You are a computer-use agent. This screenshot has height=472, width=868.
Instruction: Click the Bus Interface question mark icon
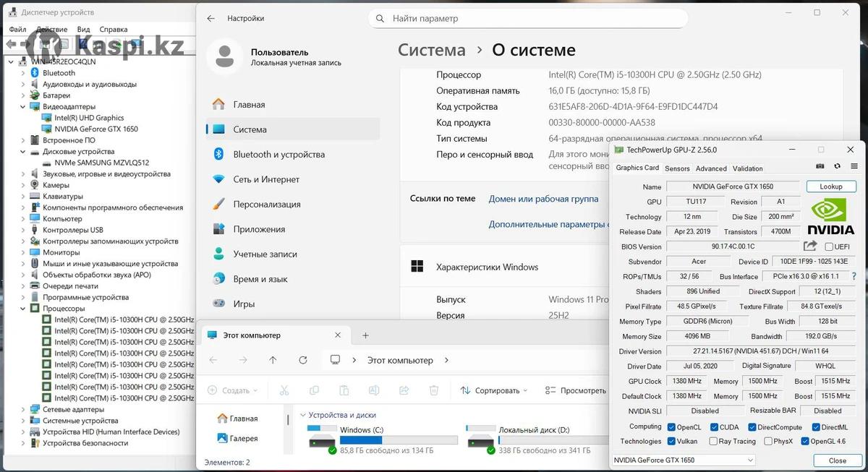click(x=854, y=276)
